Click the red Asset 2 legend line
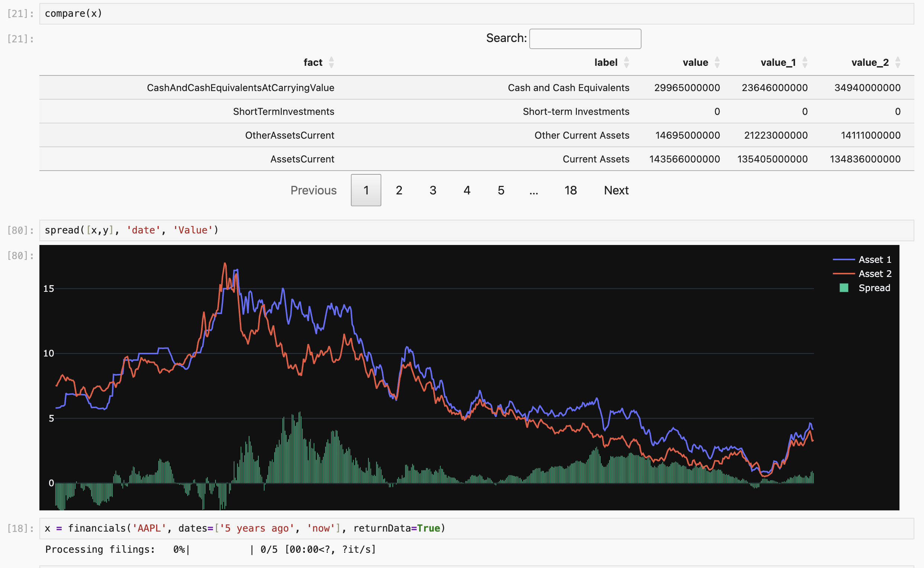 pos(844,274)
